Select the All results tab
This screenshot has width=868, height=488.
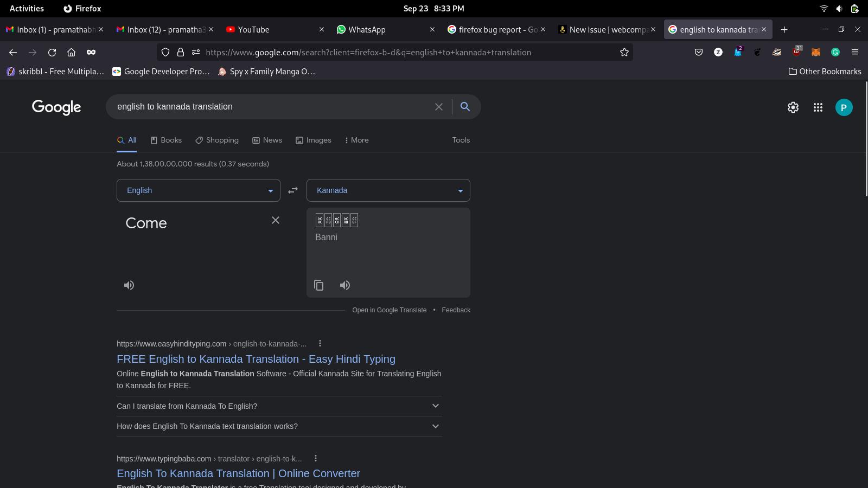[x=126, y=140]
